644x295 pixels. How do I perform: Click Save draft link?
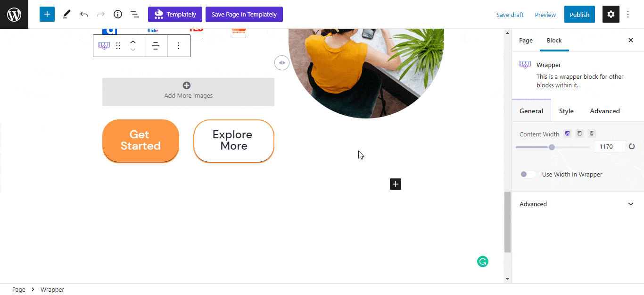[510, 15]
